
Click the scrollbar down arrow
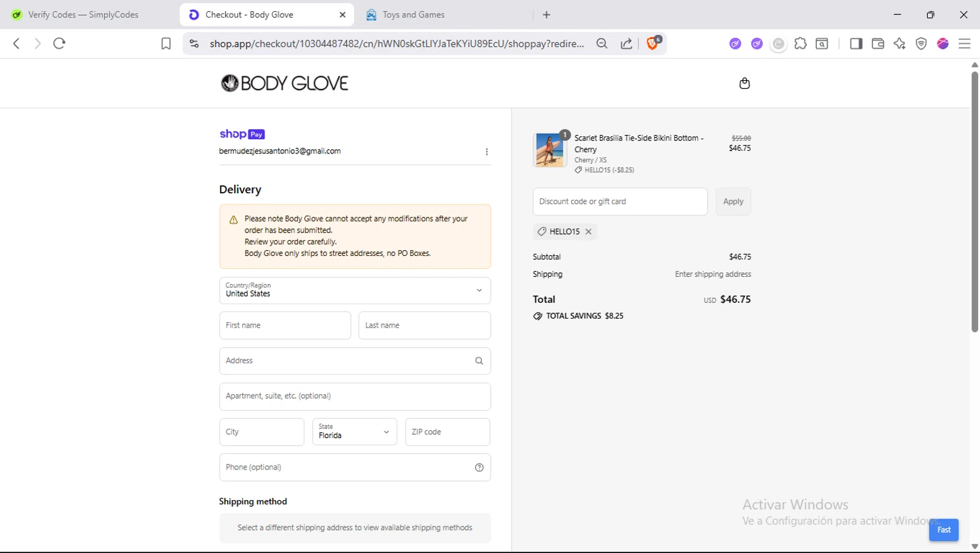pos(974,547)
